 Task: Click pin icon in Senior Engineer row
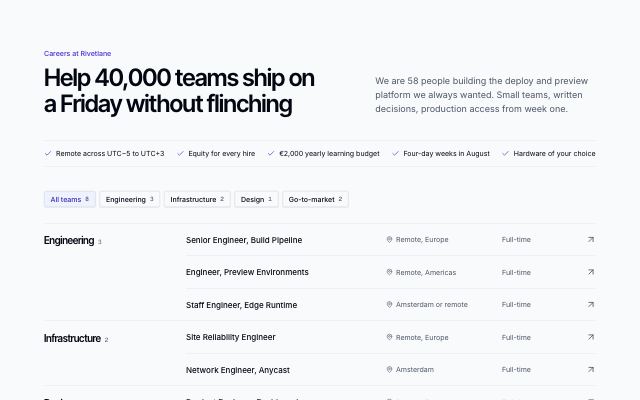tap(389, 240)
